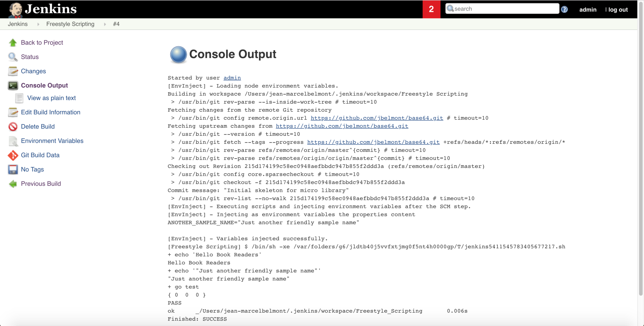This screenshot has height=326, width=644.
Task: Open Freestyle Scripting breadcrumb
Action: coord(70,24)
